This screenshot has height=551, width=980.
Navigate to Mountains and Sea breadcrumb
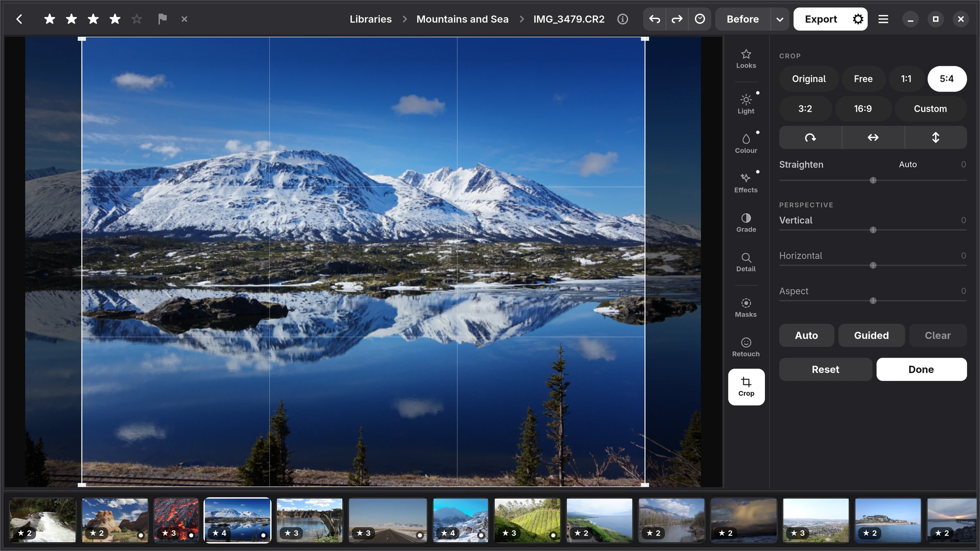(x=462, y=19)
